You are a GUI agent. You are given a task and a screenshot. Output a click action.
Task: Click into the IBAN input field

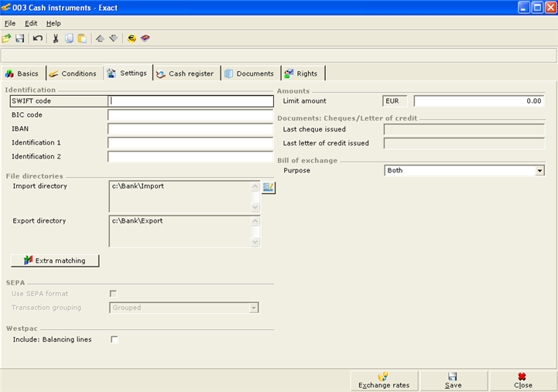pos(190,128)
